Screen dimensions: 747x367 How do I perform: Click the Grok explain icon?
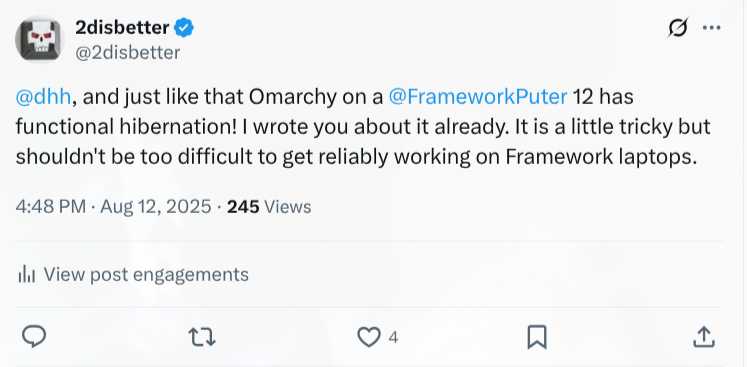click(x=678, y=28)
